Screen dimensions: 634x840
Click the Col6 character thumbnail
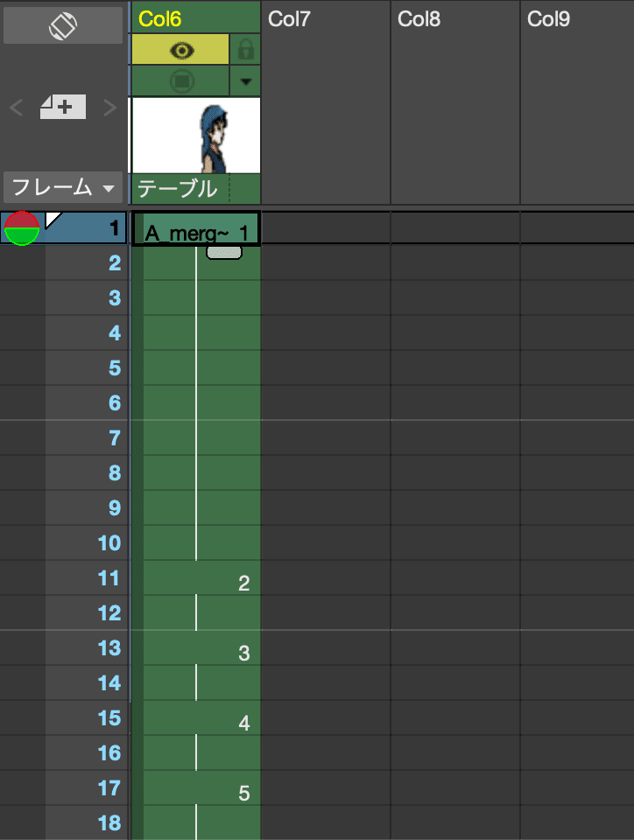196,135
